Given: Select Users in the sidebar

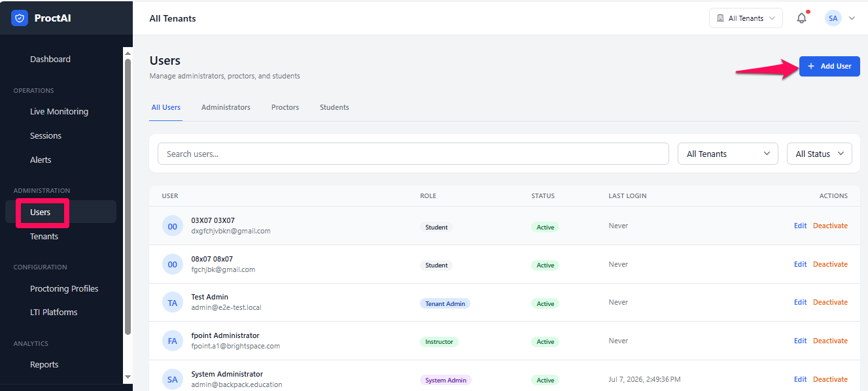Looking at the screenshot, I should (61, 212).
